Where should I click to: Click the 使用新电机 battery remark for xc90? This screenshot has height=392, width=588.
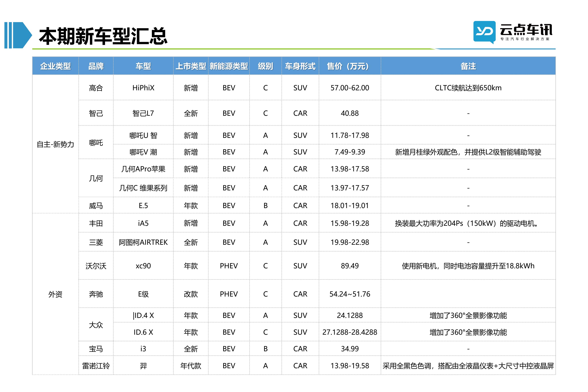[x=468, y=266]
